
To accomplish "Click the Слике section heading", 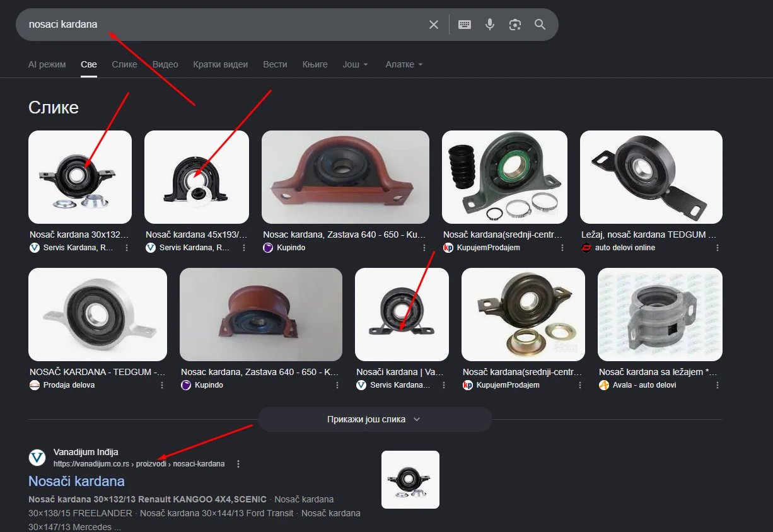I will [54, 108].
